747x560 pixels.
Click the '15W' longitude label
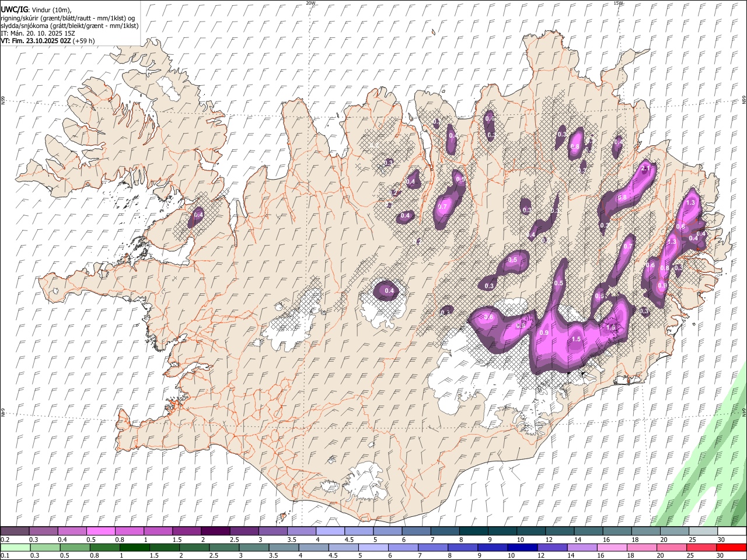tap(618, 3)
